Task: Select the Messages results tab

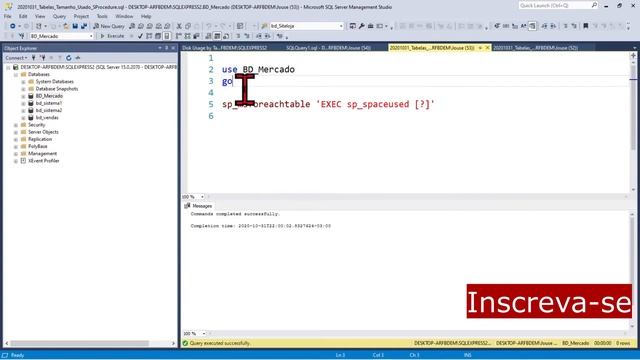Action: tap(198, 206)
